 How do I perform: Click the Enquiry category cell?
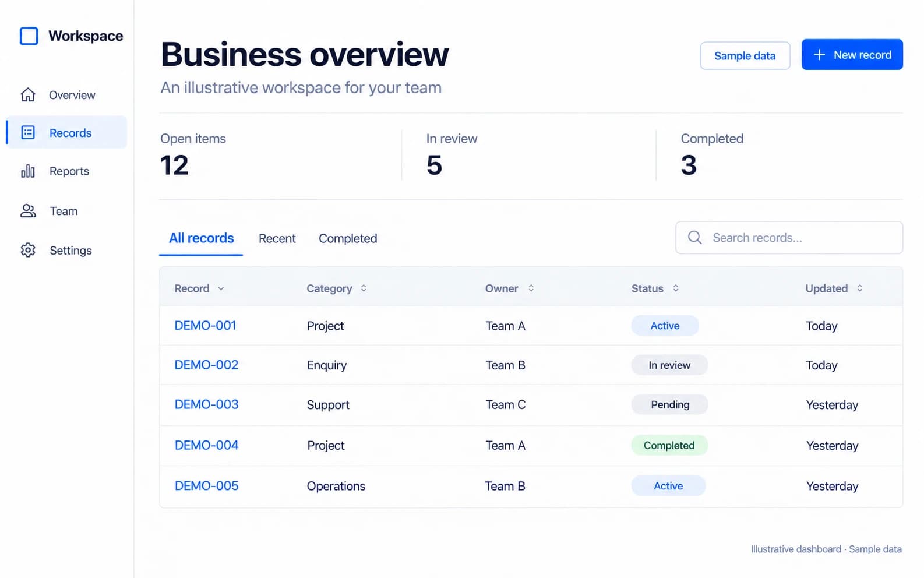[327, 365]
